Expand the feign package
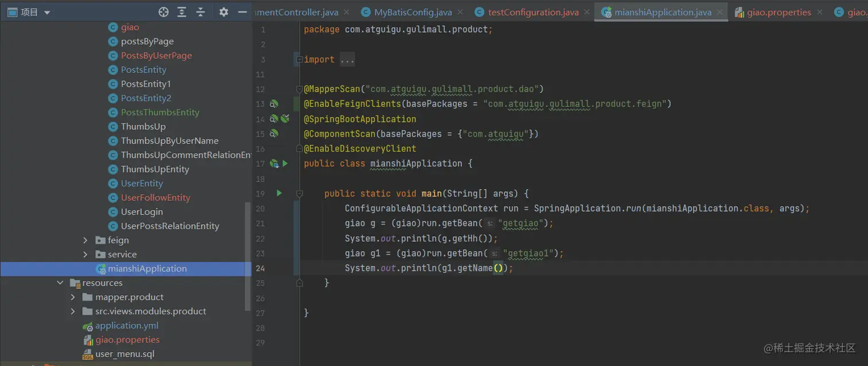The image size is (868, 366). coord(86,240)
